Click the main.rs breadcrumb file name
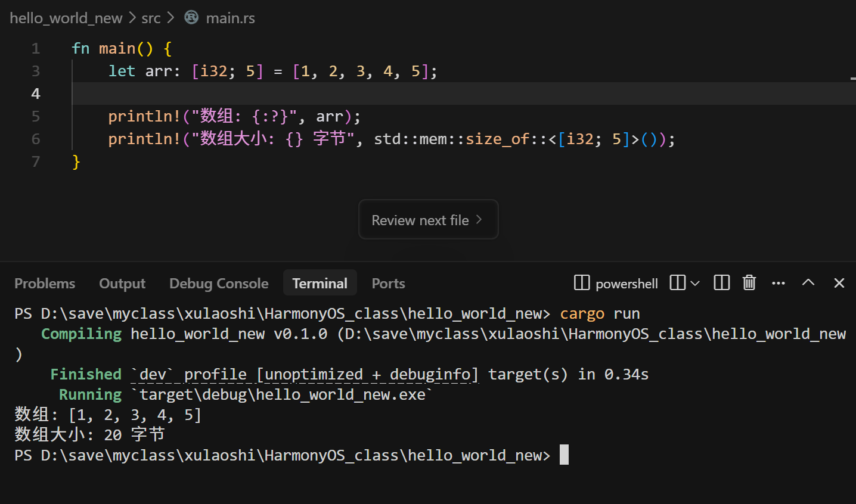 click(x=230, y=18)
